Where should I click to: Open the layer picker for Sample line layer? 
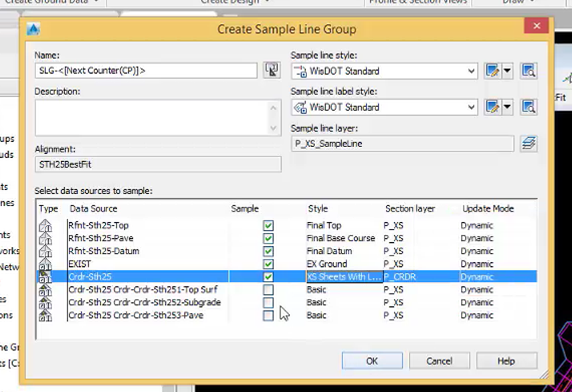(528, 142)
